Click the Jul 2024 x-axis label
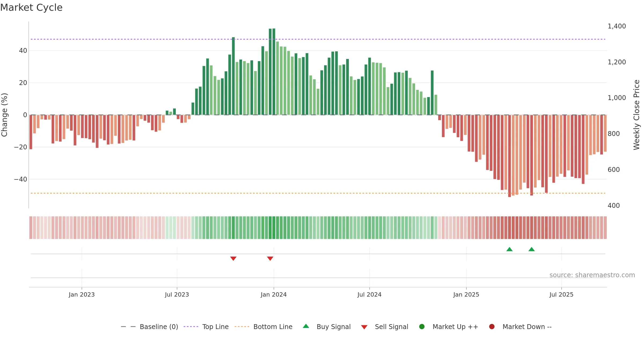This screenshot has height=362, width=644. 369,294
